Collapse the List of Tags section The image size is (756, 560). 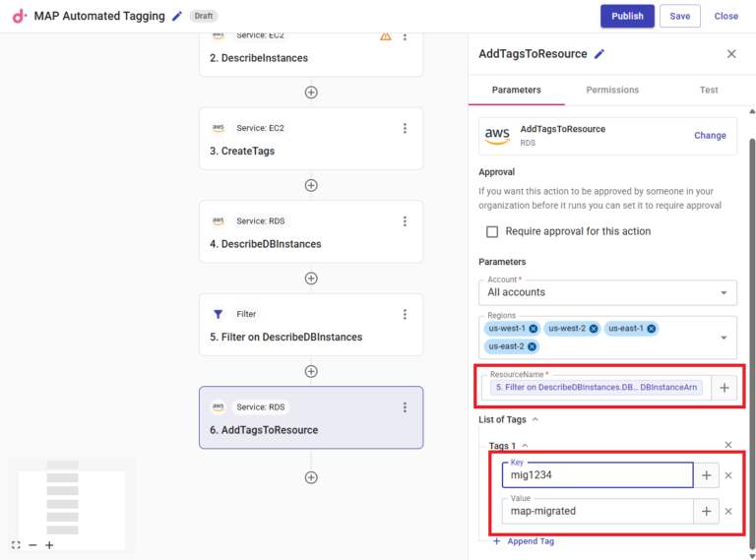tap(535, 419)
